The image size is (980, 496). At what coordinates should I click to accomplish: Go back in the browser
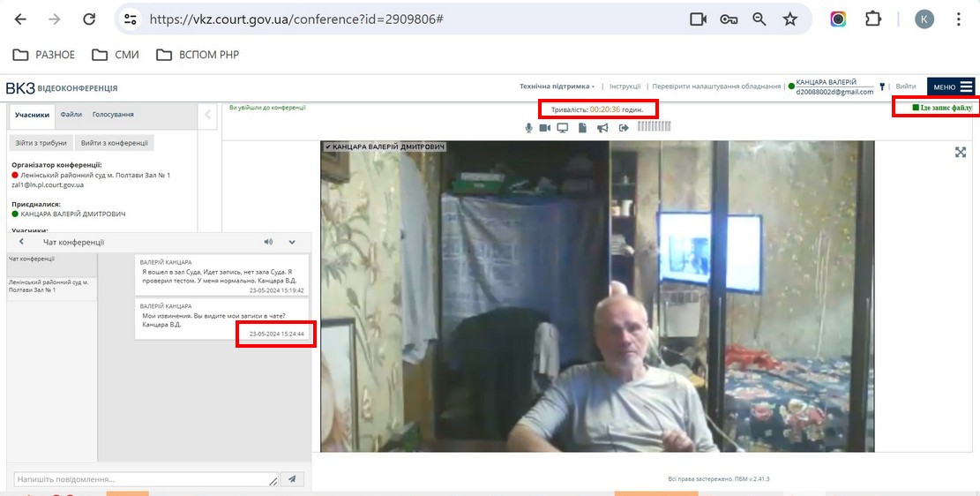click(x=20, y=19)
